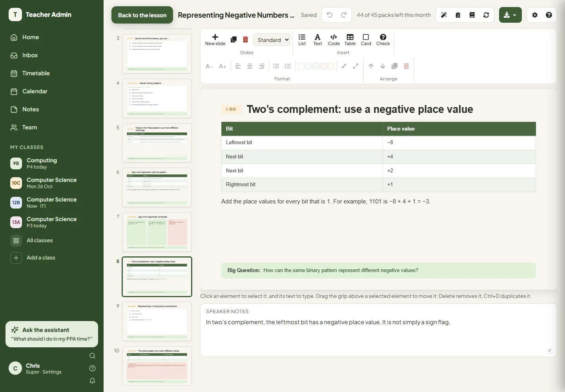Move the element down in Arrange group
The width and height of the screenshot is (565, 392).
383,66
